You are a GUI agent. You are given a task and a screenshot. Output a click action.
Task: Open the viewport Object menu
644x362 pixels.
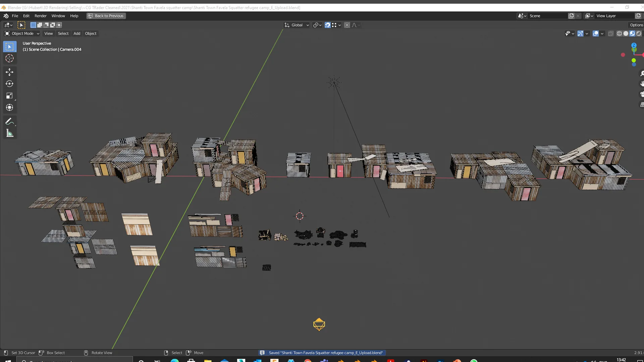click(x=91, y=34)
